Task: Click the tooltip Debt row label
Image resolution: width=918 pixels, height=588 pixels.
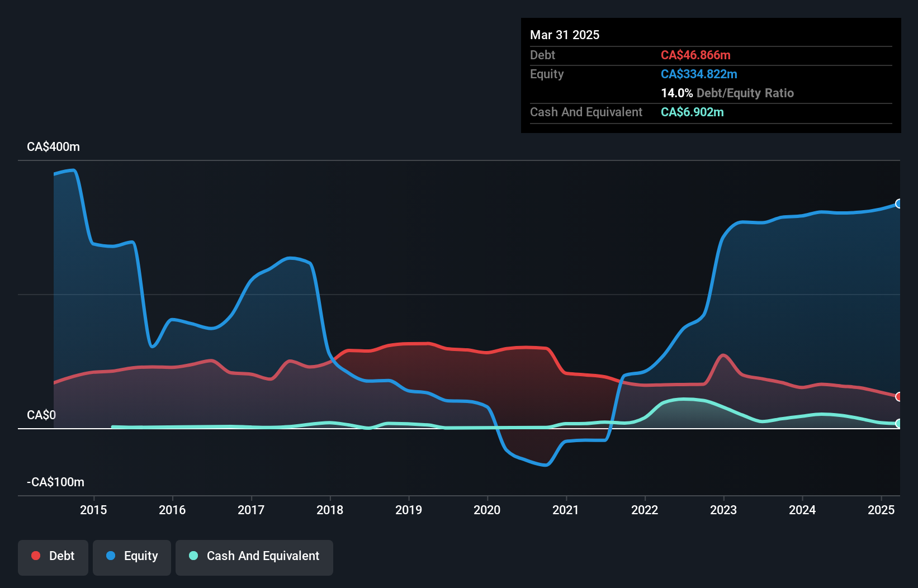Action: tap(542, 55)
